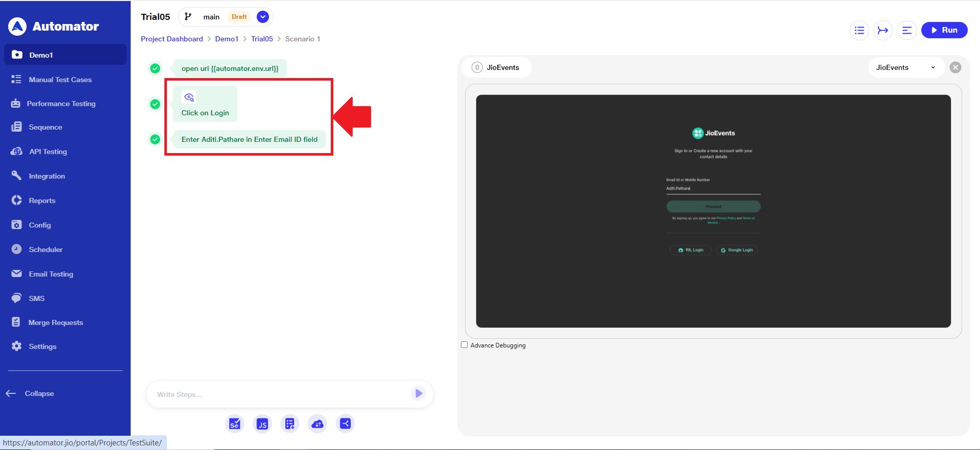Click green status check for open url step
This screenshot has height=450, width=980.
click(x=155, y=68)
